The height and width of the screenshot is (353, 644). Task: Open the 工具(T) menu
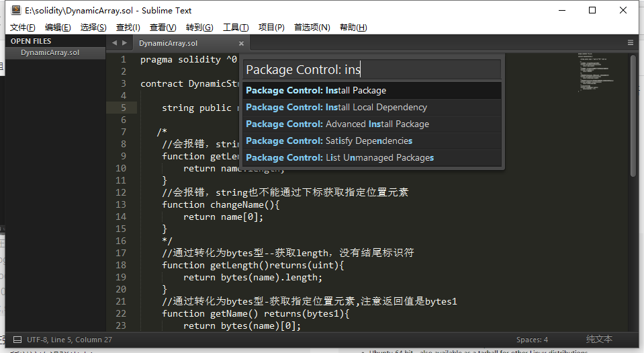click(x=236, y=27)
